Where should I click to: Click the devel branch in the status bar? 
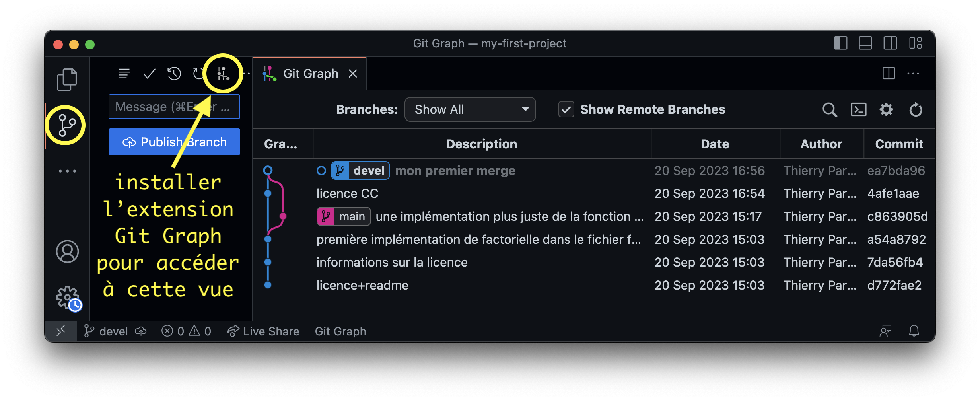[x=106, y=331]
